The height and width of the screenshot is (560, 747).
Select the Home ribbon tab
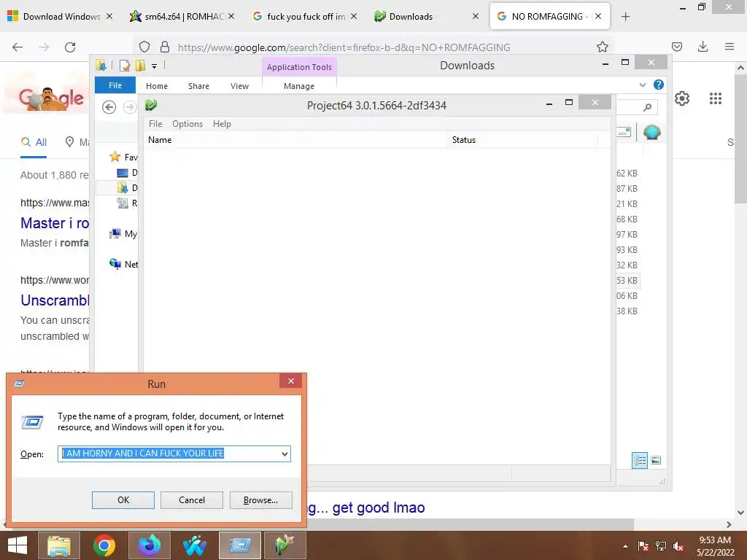tap(157, 86)
